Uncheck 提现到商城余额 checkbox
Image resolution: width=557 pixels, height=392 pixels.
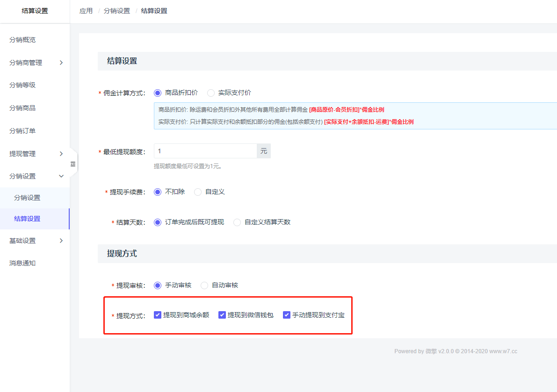tap(158, 315)
